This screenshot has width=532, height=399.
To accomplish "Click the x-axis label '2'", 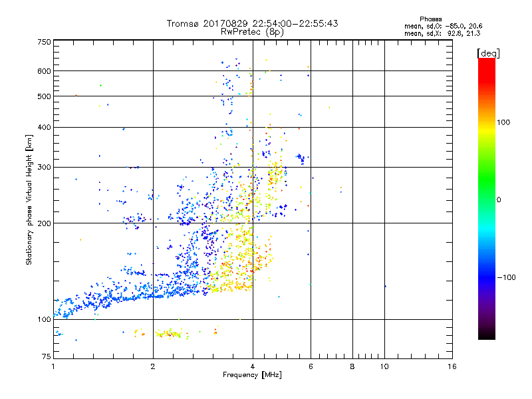I will coord(153,366).
